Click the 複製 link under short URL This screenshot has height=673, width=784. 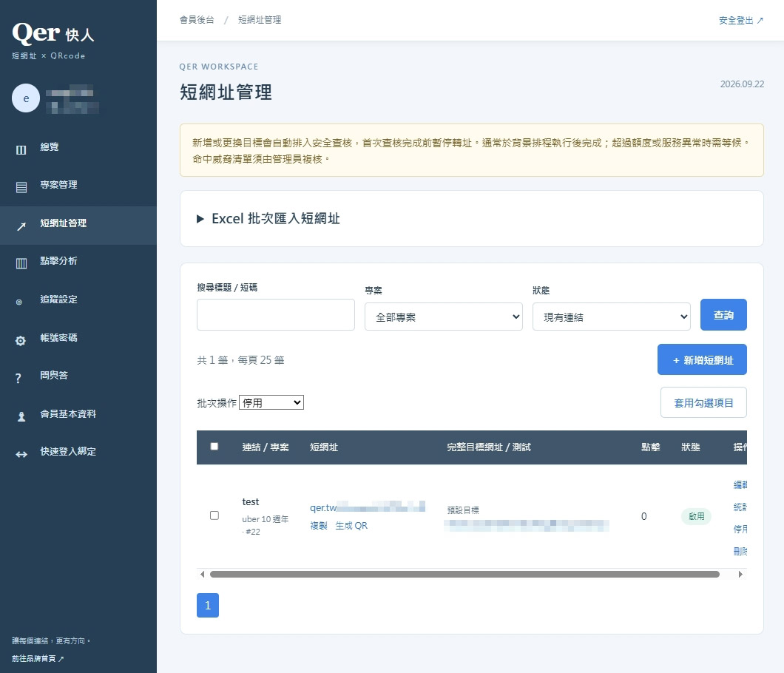[319, 526]
